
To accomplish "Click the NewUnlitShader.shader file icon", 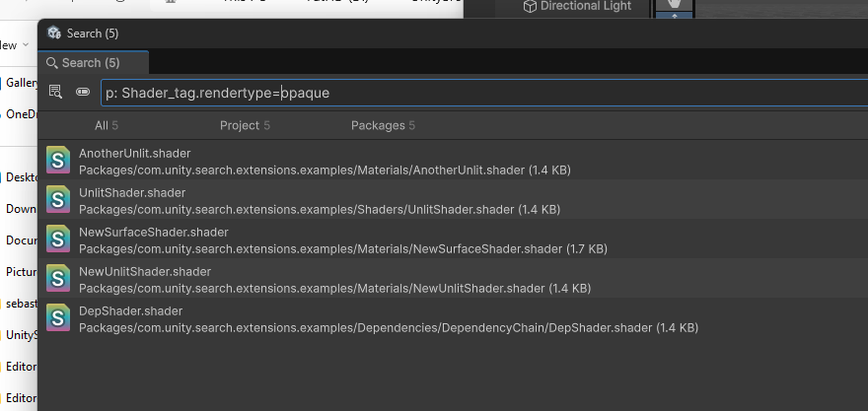I will [58, 279].
